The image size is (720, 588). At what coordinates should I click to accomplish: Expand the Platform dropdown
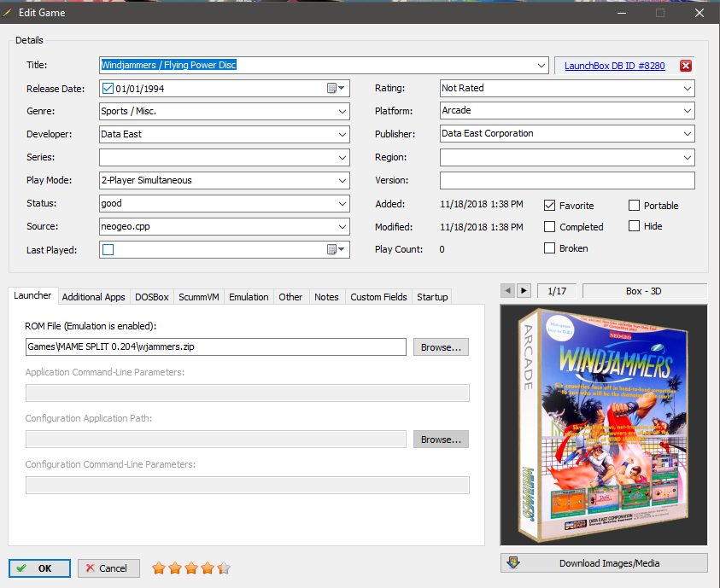click(x=687, y=111)
